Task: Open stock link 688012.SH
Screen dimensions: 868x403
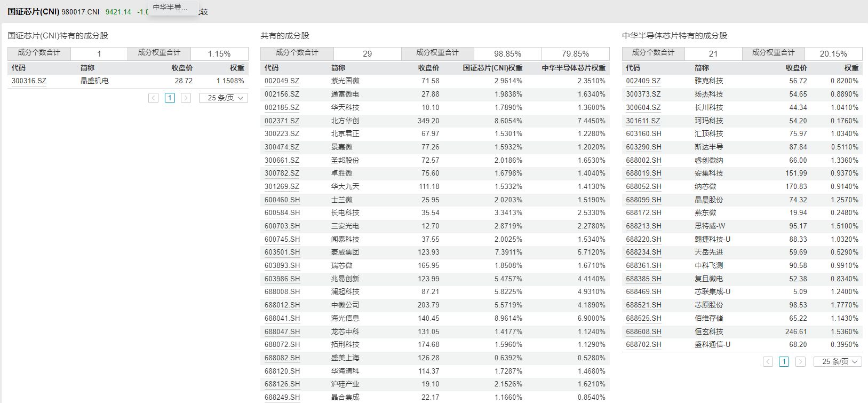Action: click(x=282, y=305)
